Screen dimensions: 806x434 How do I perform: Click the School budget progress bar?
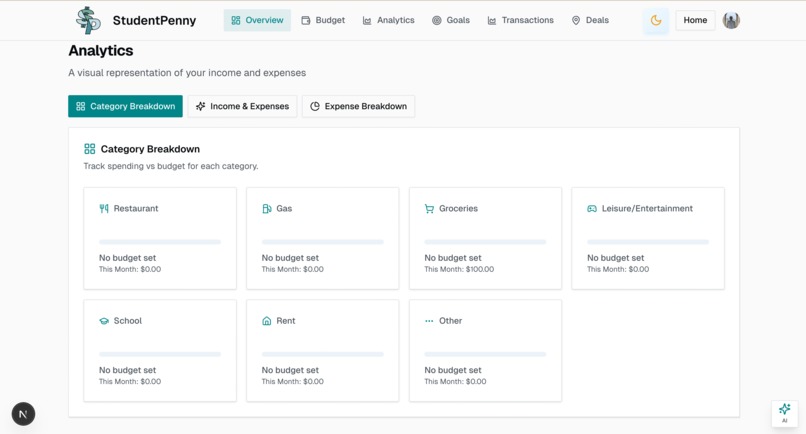pos(160,354)
